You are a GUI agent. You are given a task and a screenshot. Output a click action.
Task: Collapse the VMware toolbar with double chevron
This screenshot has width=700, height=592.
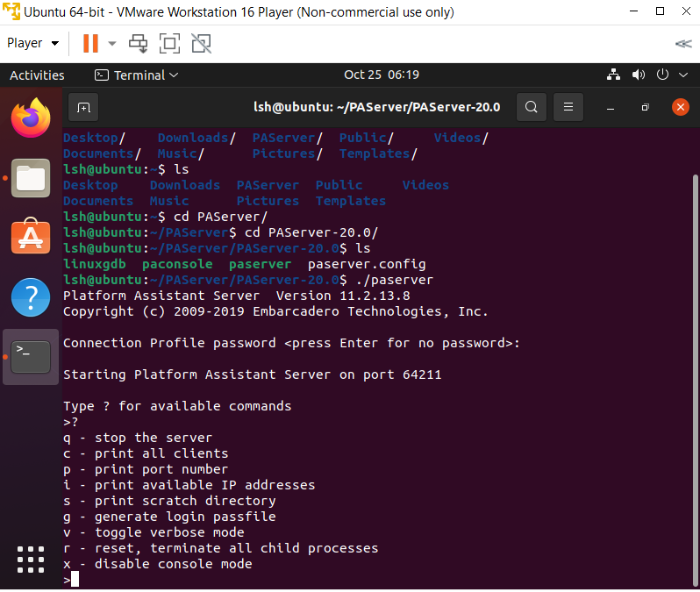(x=683, y=43)
